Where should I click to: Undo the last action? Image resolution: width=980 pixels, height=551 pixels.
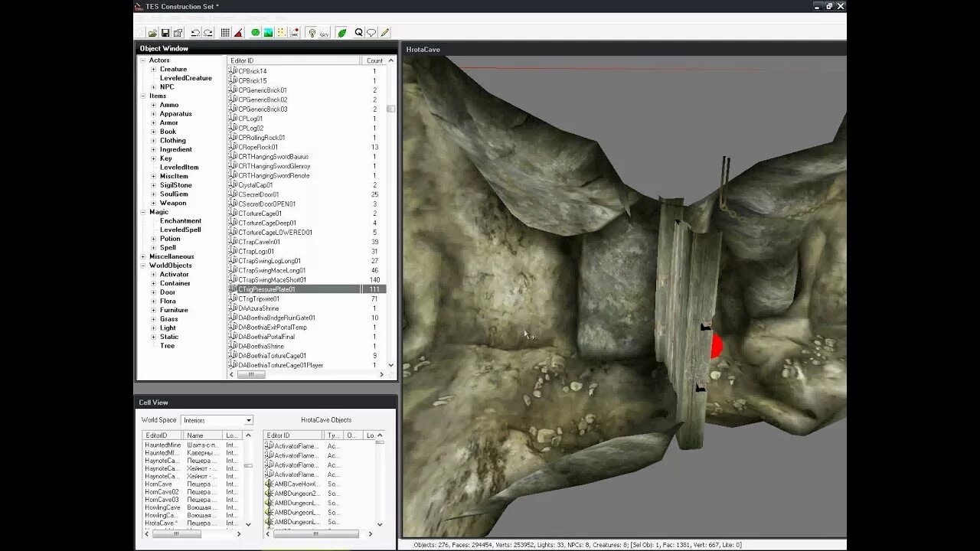coord(195,33)
